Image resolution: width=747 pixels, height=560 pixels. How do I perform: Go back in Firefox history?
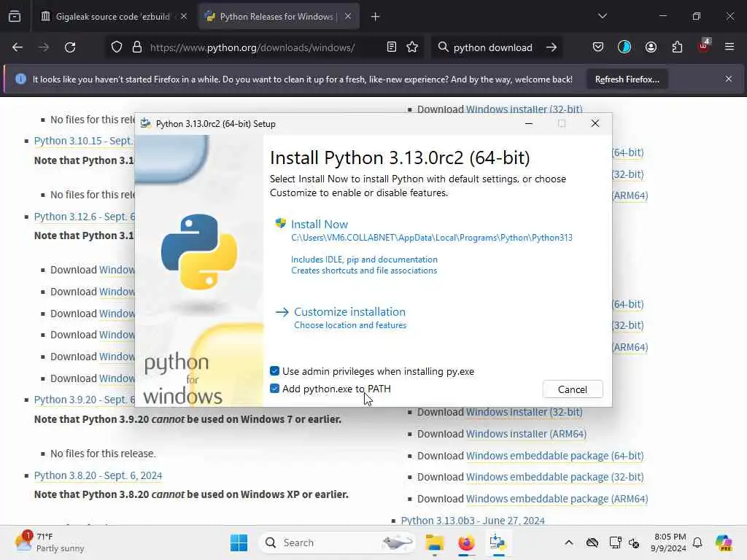pos(18,47)
